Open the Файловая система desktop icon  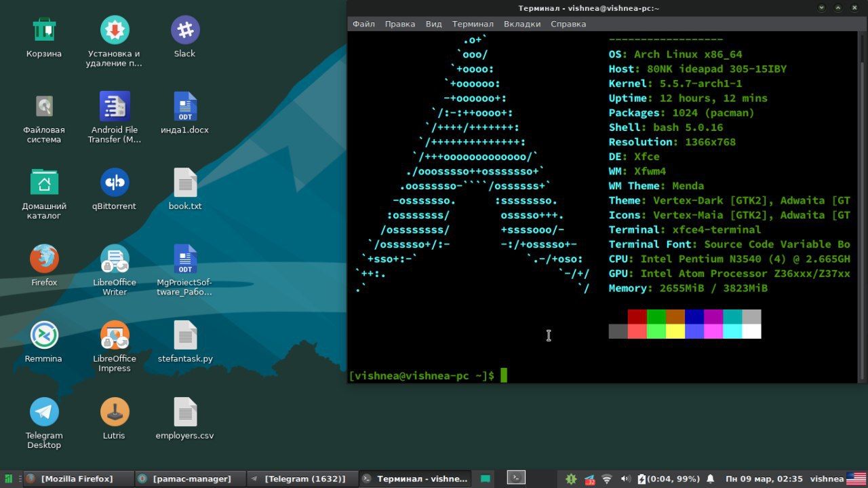[44, 107]
